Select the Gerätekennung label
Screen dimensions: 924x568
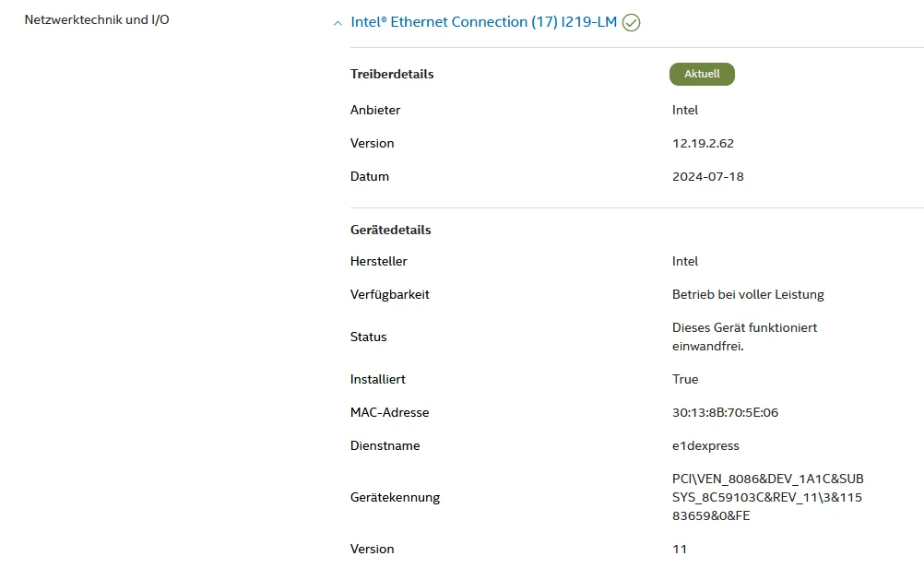click(x=395, y=497)
